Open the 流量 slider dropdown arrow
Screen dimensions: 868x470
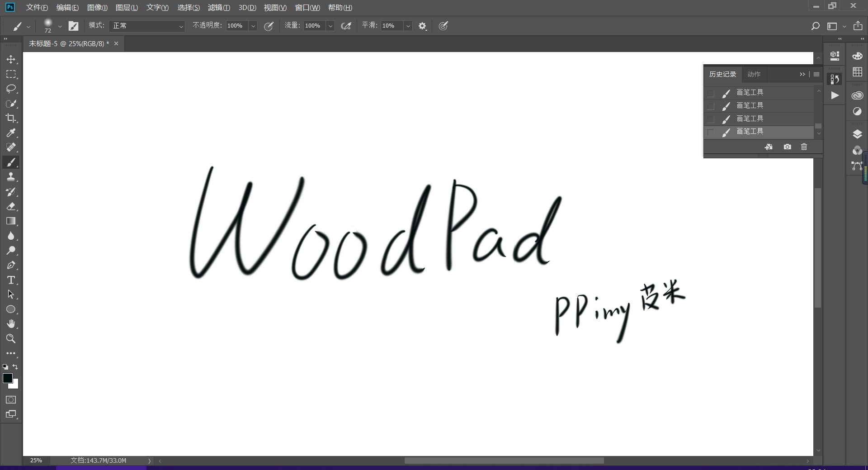pyautogui.click(x=330, y=26)
